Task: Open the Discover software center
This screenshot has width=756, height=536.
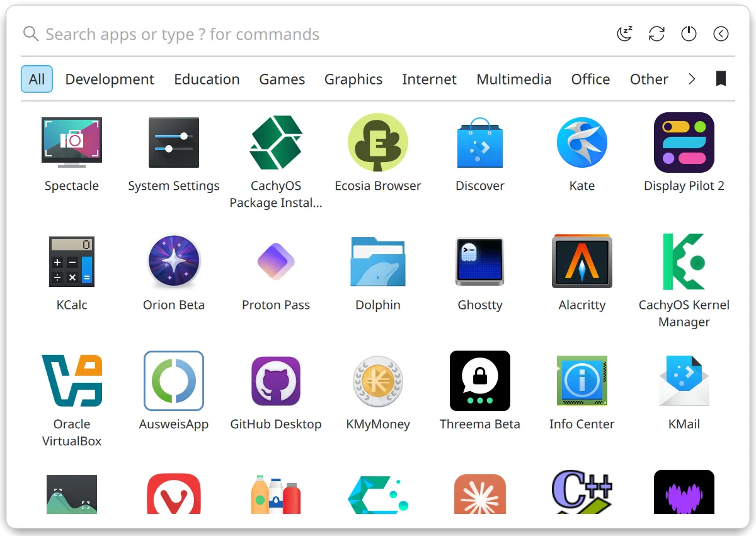Action: pyautogui.click(x=480, y=143)
